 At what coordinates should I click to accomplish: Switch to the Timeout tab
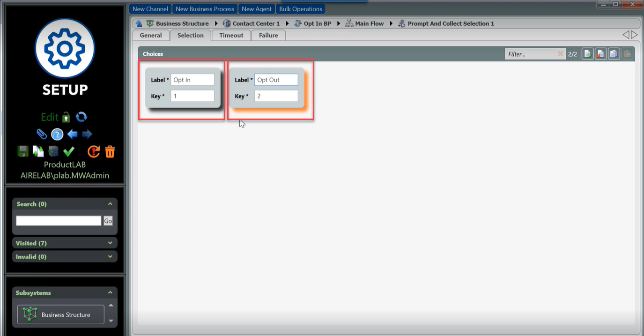point(231,36)
